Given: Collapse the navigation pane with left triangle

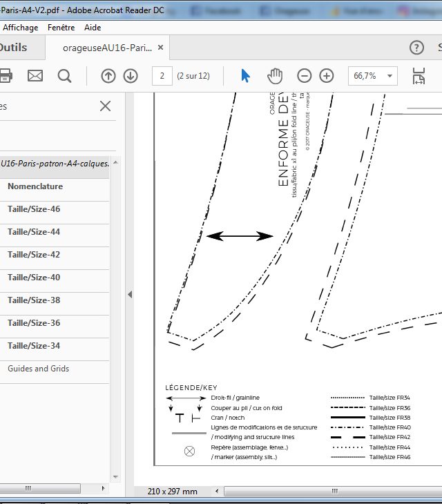Looking at the screenshot, I should 130,294.
